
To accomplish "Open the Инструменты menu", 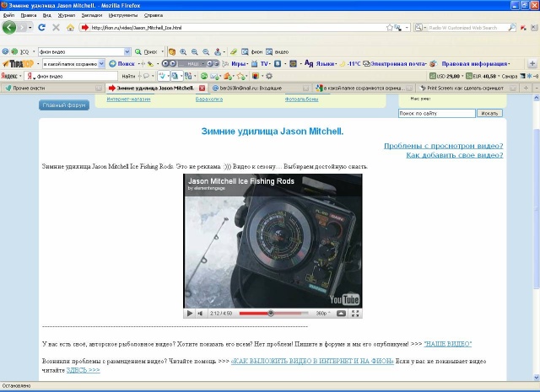I will tap(123, 15).
